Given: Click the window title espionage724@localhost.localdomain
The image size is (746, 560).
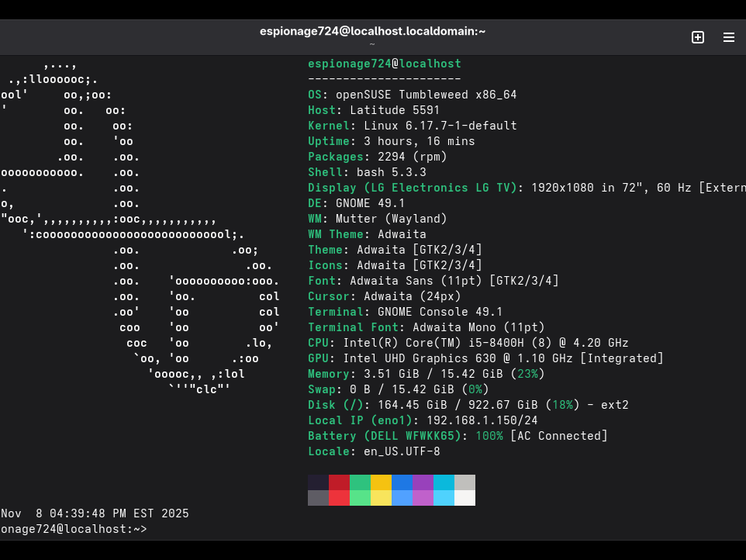Looking at the screenshot, I should 372,31.
